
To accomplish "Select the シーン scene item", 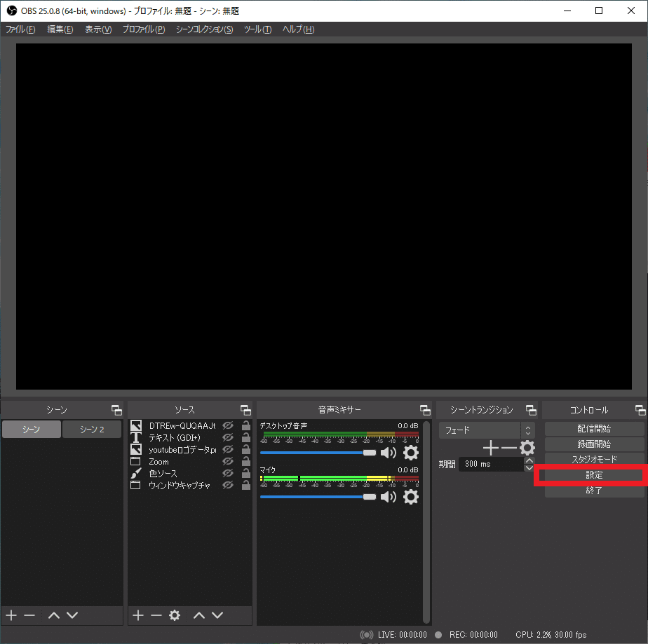I will [32, 430].
